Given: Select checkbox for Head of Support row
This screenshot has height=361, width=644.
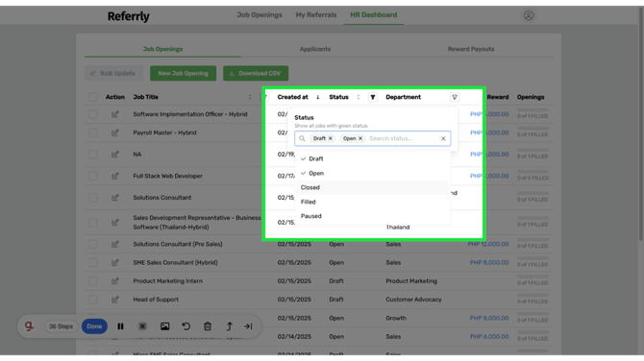Looking at the screenshot, I should coord(93,300).
